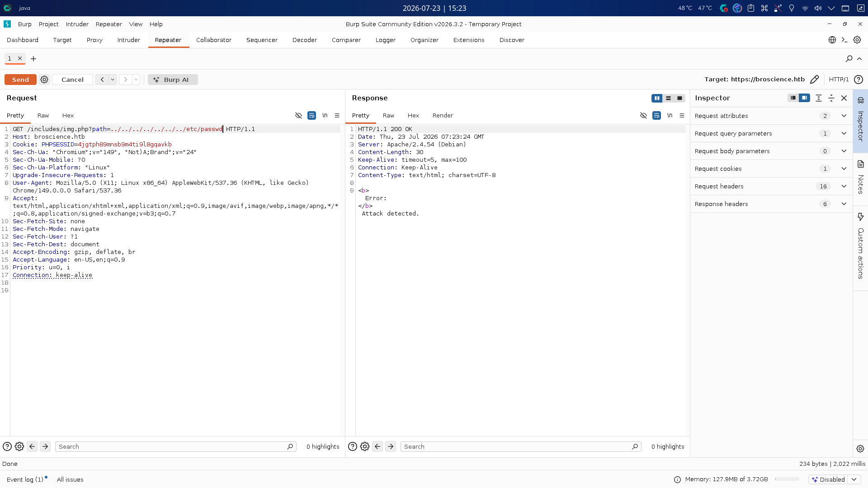Open Render tab in Response
The height and width of the screenshot is (488, 868).
click(x=442, y=116)
